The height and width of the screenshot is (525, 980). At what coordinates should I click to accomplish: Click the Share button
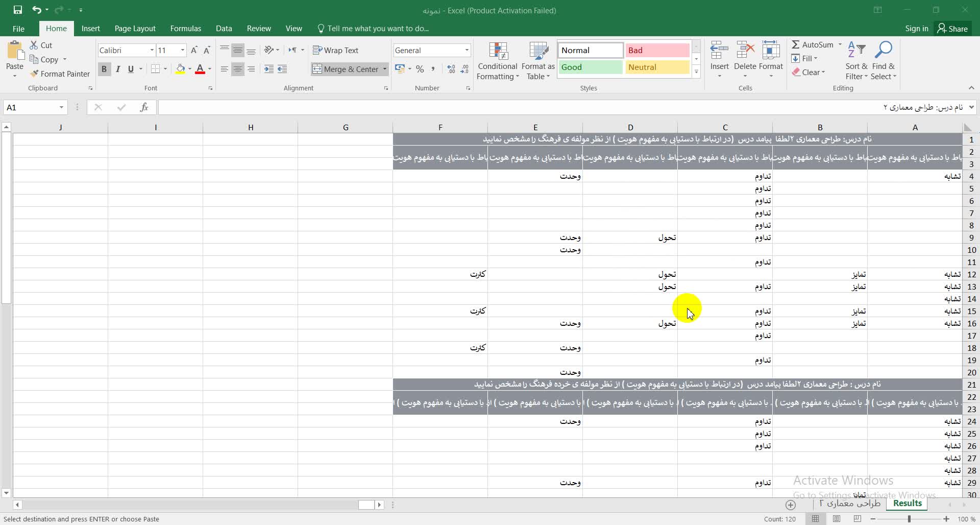(x=952, y=29)
